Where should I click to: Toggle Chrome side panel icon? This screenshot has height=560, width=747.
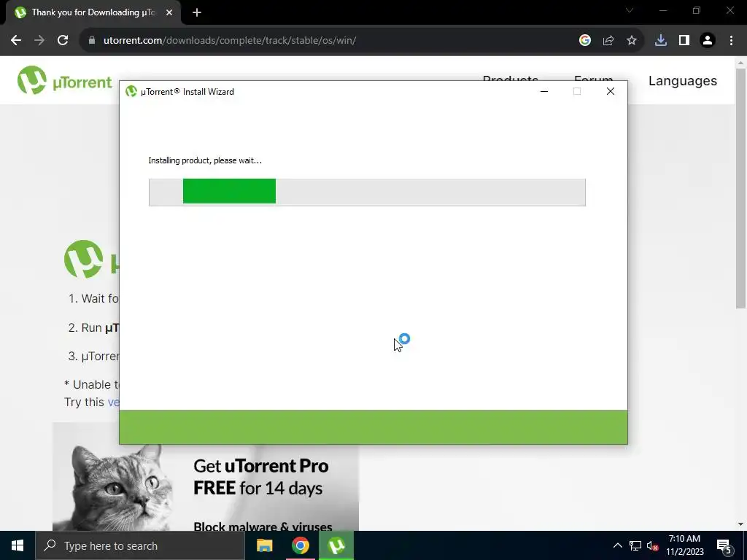[684, 41]
